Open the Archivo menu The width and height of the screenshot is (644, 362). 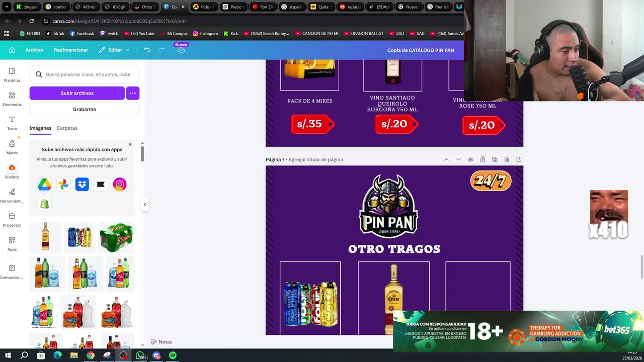click(x=34, y=50)
